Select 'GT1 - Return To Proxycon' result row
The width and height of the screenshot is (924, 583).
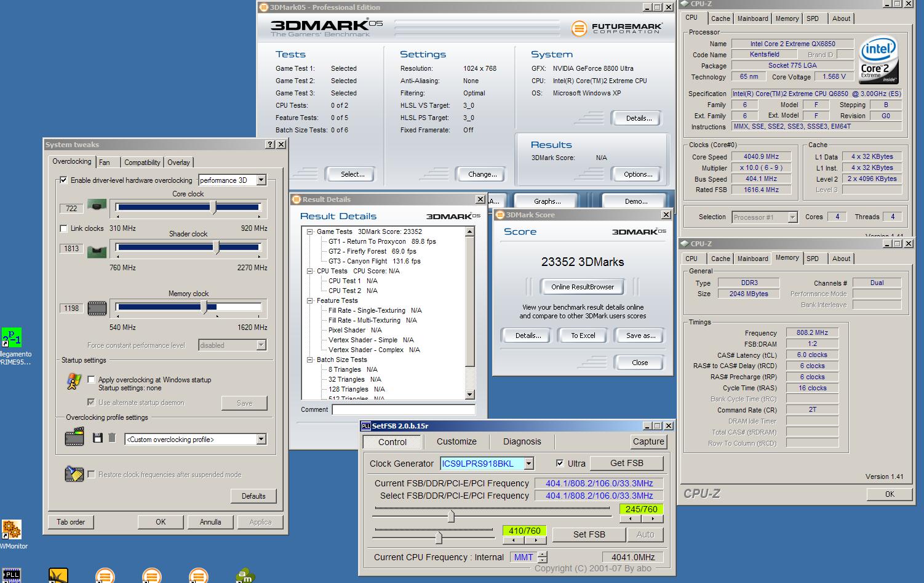coord(382,242)
